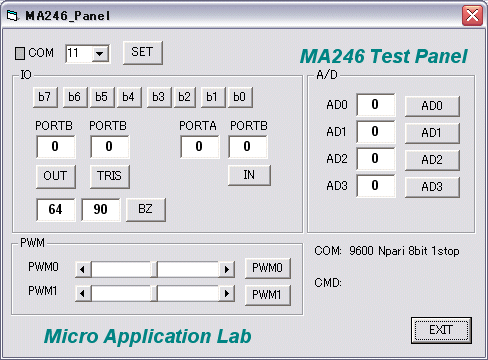488x360 pixels.
Task: Click the AD1 value field
Action: pyautogui.click(x=376, y=132)
